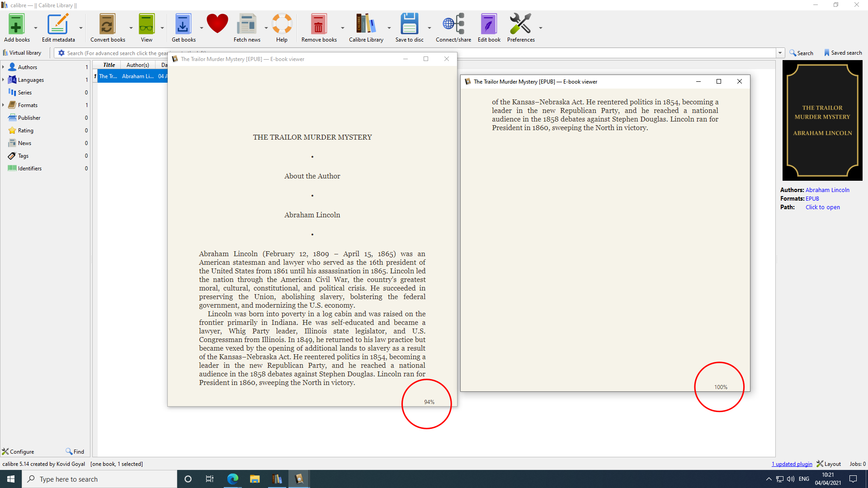The image size is (868, 488).
Task: Open the Save to disc dropdown arrow
Action: (x=429, y=28)
